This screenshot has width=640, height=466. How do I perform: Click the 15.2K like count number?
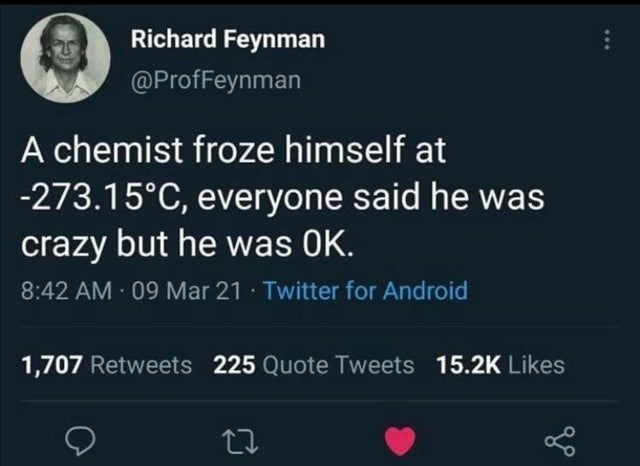468,365
